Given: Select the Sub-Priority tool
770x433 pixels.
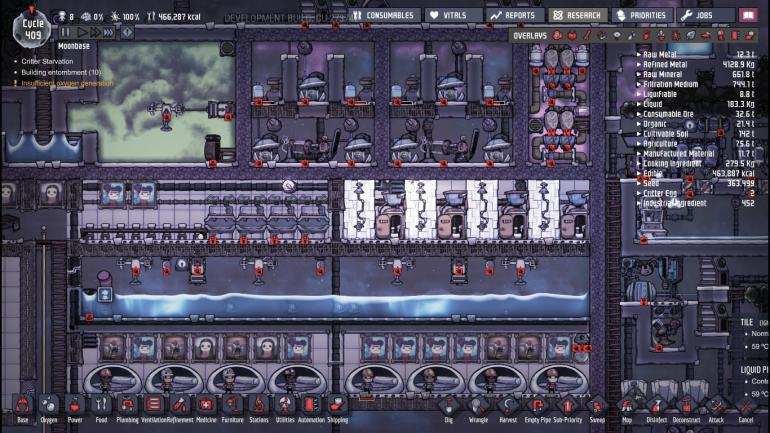Looking at the screenshot, I should 568,409.
